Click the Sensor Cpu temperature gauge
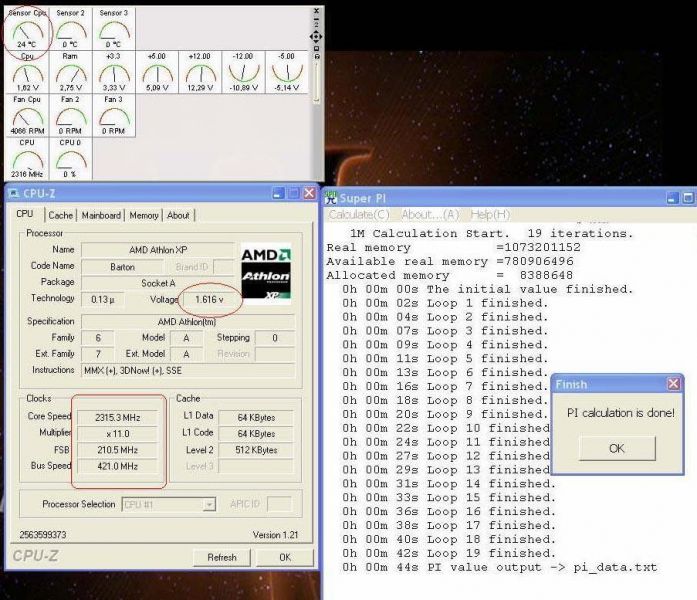Viewport: 697px width, 600px height. click(x=27, y=29)
